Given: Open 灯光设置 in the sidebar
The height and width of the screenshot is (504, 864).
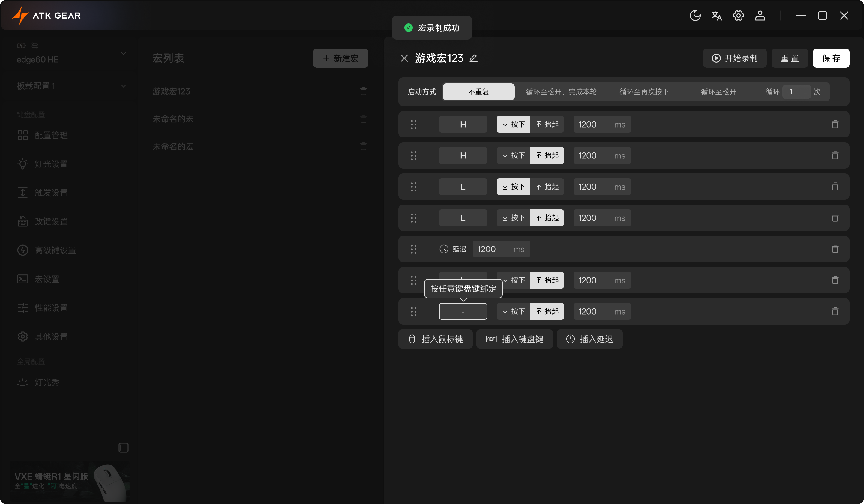Looking at the screenshot, I should (x=51, y=164).
